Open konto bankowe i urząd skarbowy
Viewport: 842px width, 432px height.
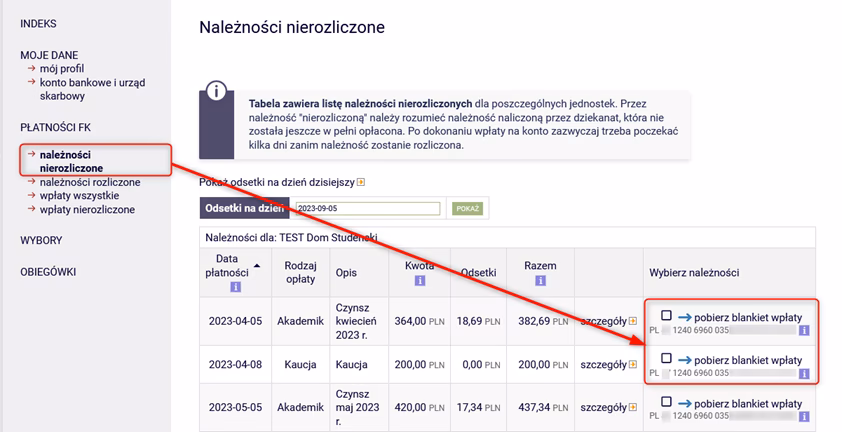(x=92, y=89)
